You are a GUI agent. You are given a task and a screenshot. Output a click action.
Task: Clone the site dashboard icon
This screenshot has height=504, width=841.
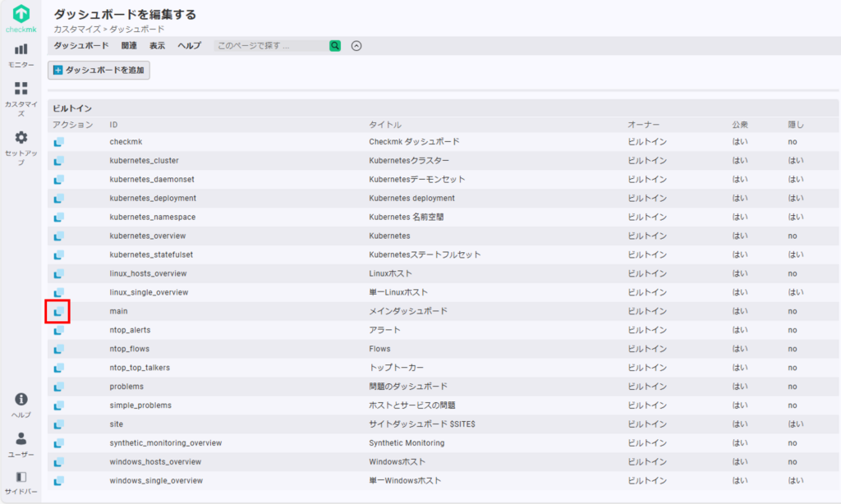(58, 424)
